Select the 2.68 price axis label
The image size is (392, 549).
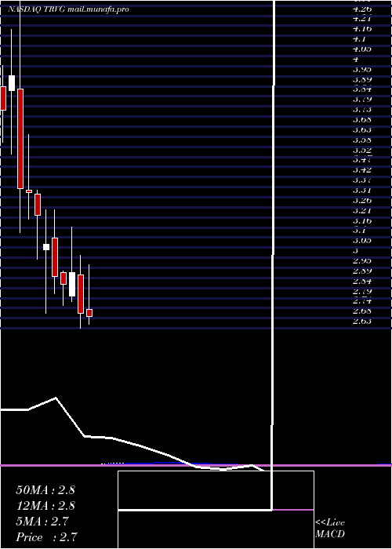pos(362,311)
